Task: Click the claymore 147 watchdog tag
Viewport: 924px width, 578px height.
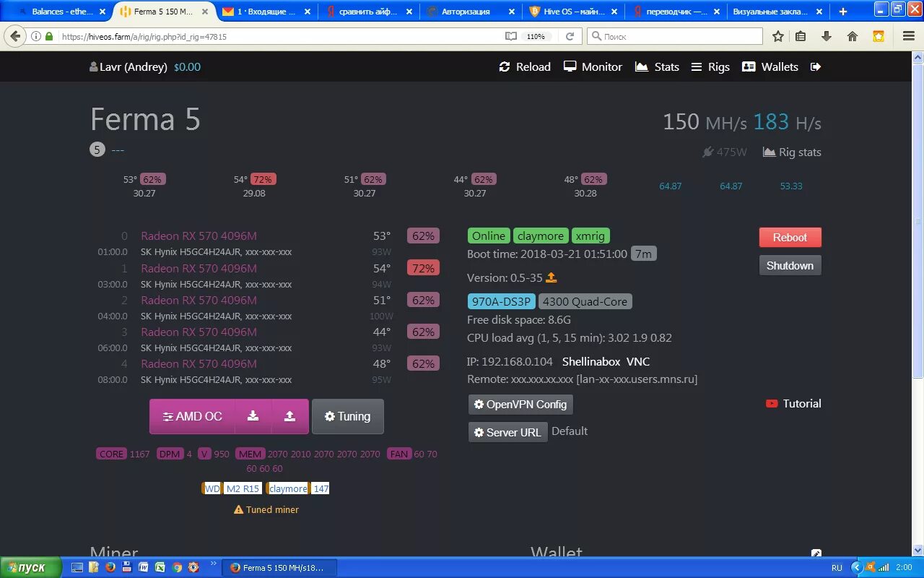Action: click(298, 488)
